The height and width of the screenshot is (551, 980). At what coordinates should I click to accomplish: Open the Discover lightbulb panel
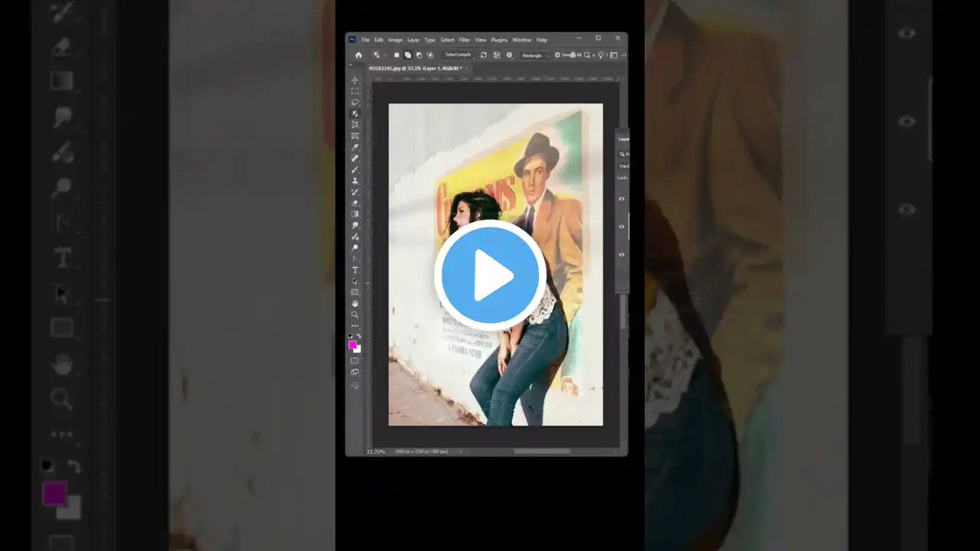tap(601, 55)
